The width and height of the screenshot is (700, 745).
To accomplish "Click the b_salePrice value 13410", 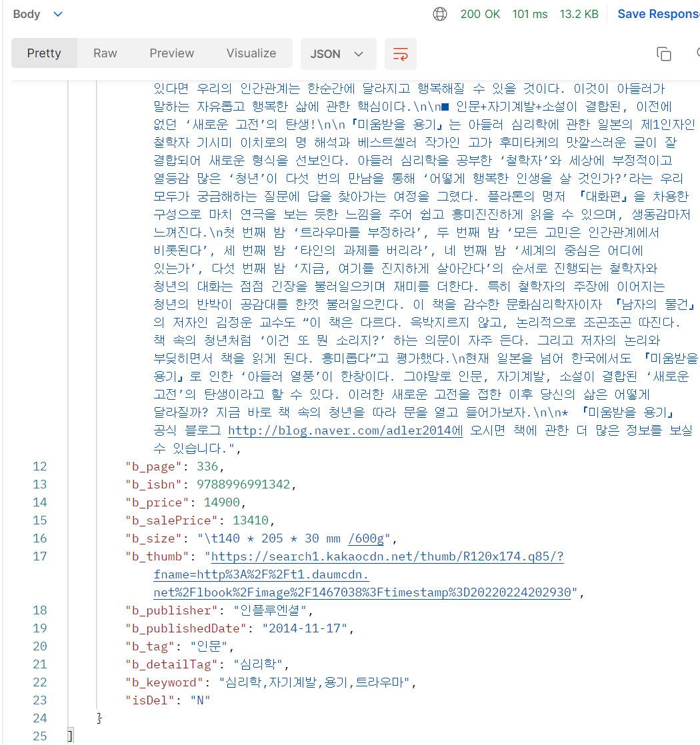I will click(251, 520).
